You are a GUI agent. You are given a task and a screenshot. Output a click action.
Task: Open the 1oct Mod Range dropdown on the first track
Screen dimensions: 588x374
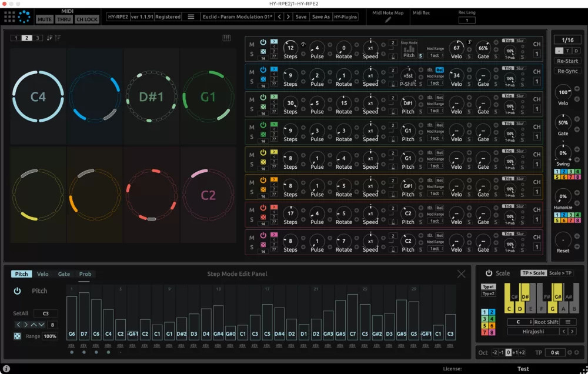point(435,55)
